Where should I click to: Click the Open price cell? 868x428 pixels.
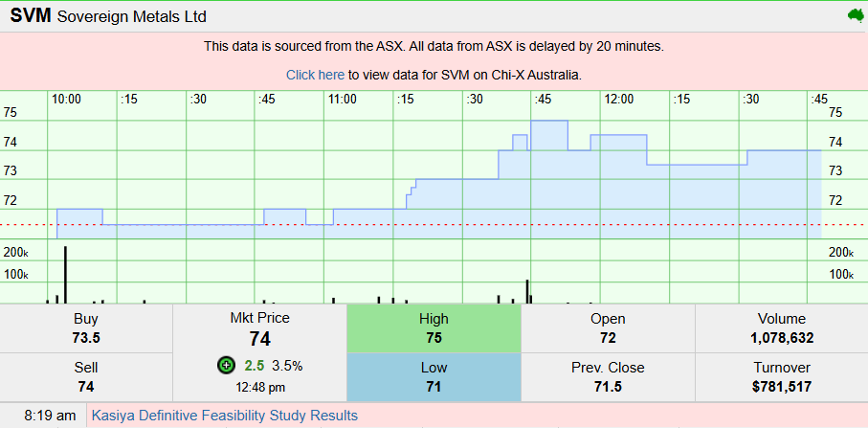pyautogui.click(x=608, y=328)
